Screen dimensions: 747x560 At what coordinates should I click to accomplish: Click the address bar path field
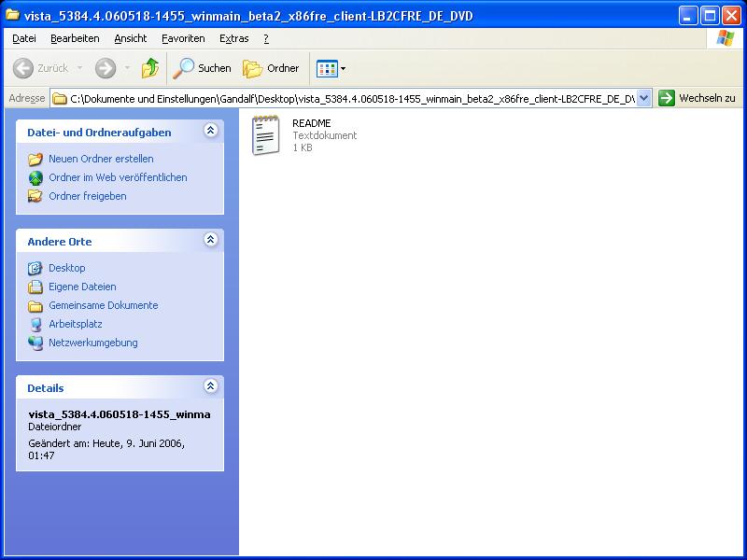pos(352,99)
